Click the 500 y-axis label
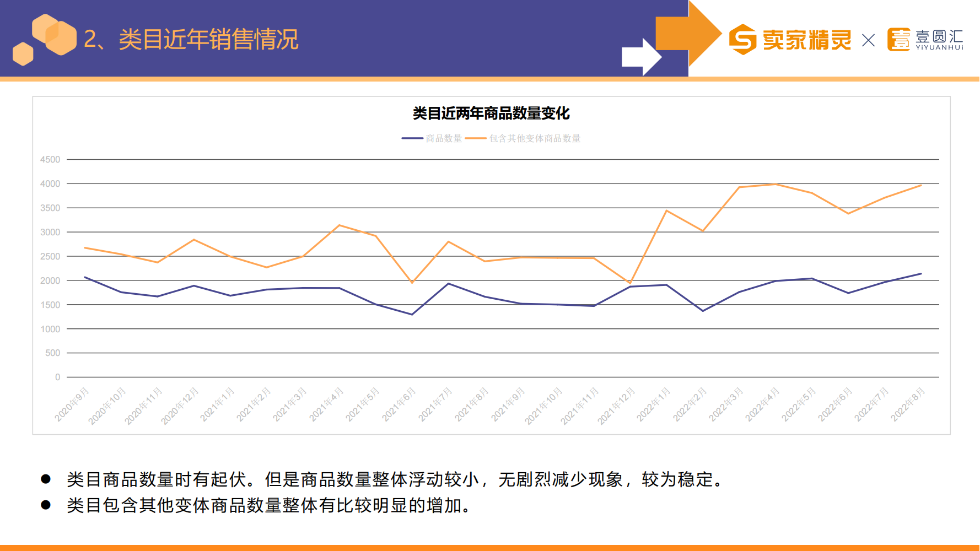Screen dimensions: 980x551 (53, 353)
